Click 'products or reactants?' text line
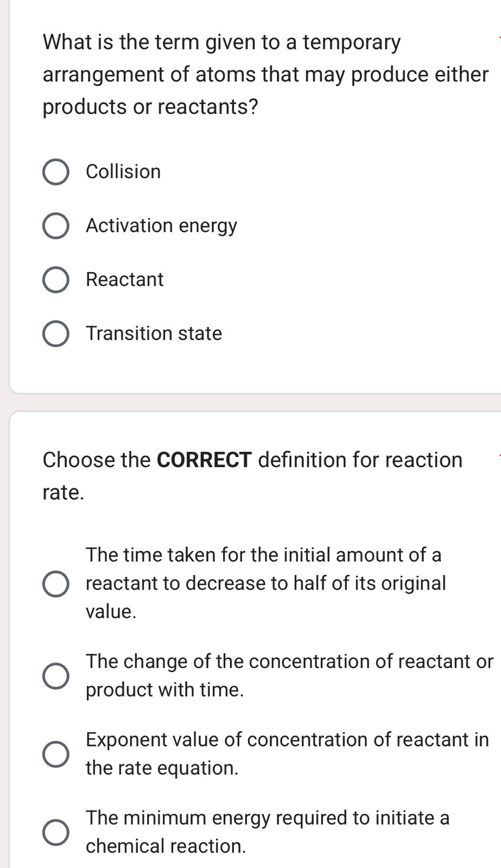The width and height of the screenshot is (501, 868). 150,106
